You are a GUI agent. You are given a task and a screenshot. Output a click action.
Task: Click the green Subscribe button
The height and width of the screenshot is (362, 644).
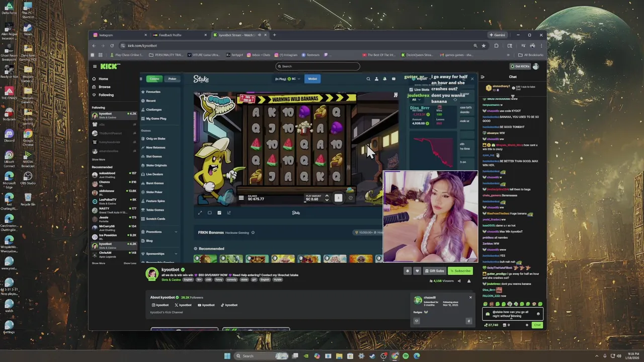(460, 271)
